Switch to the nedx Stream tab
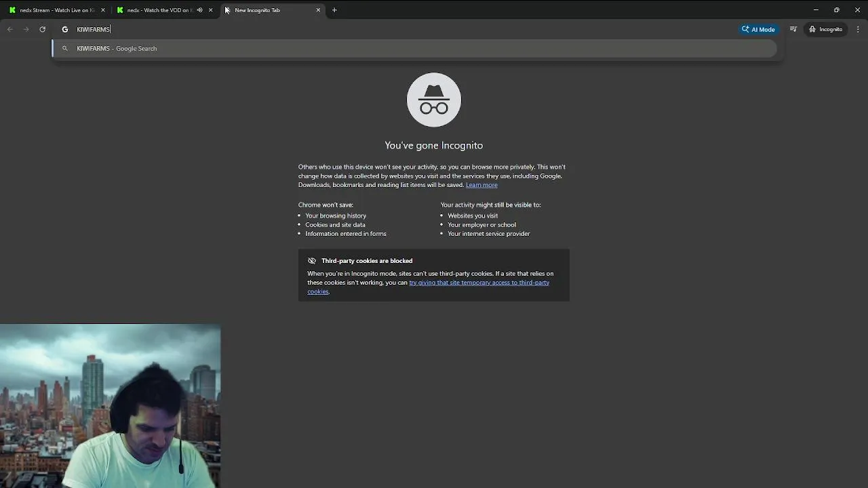Screen dimensions: 868x488 coord(56,10)
